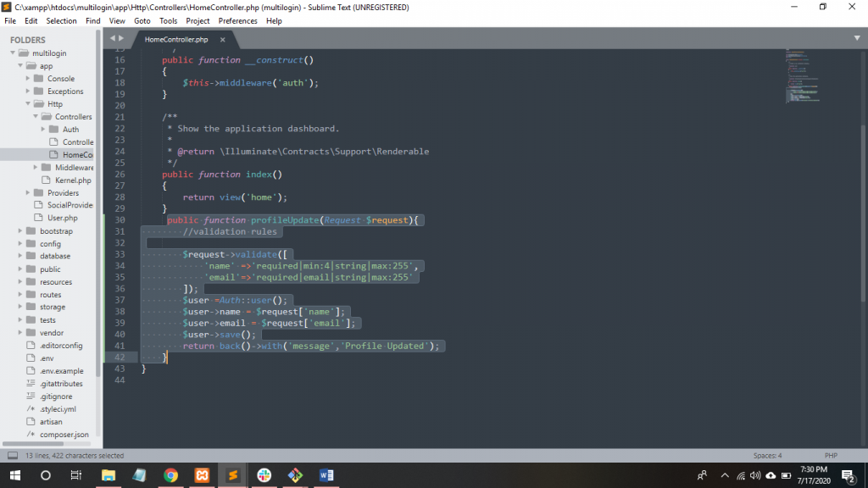Click the Sublime Text taskbar icon
The height and width of the screenshot is (488, 868).
coord(232,475)
